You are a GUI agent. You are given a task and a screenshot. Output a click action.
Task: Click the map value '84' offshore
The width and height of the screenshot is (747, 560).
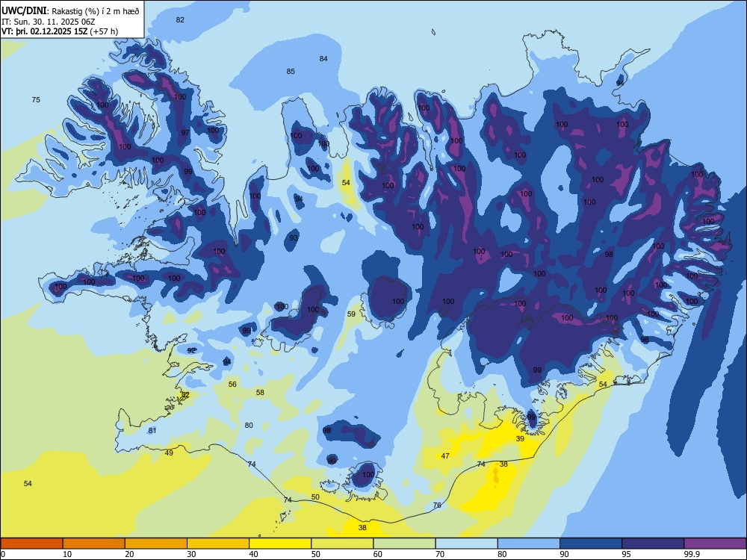pyautogui.click(x=323, y=58)
